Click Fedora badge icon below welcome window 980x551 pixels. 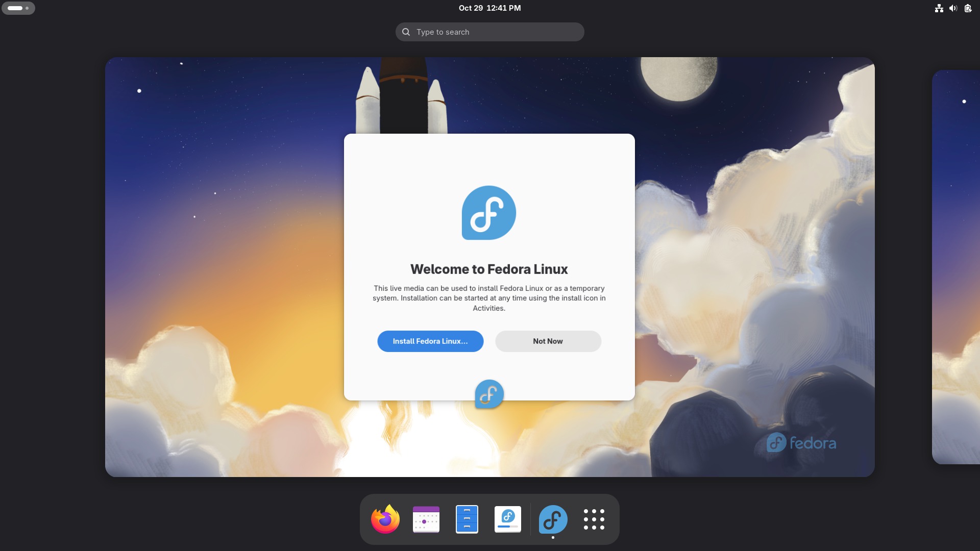[x=489, y=394]
